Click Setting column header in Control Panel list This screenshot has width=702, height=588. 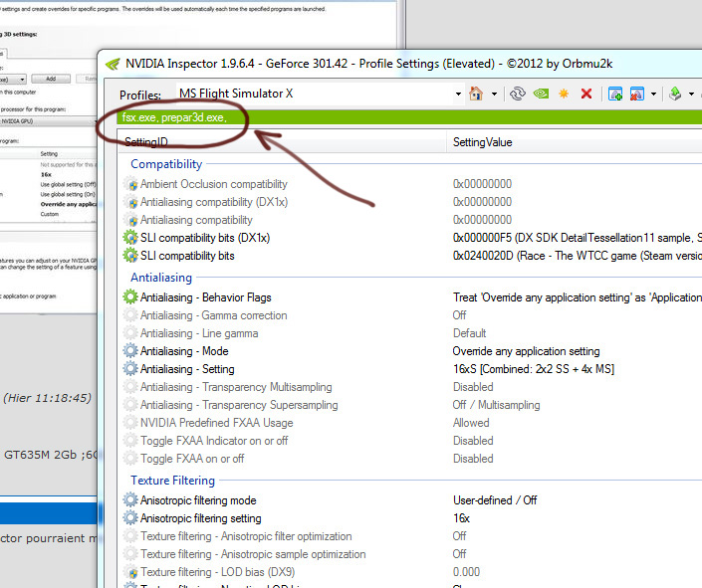coord(49,154)
